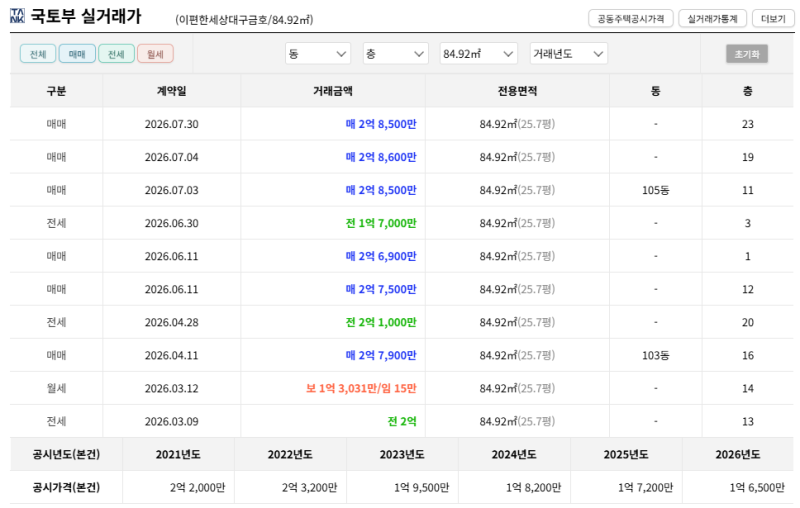
Task: Open 공동주택공시가격 button
Action: pos(631,19)
